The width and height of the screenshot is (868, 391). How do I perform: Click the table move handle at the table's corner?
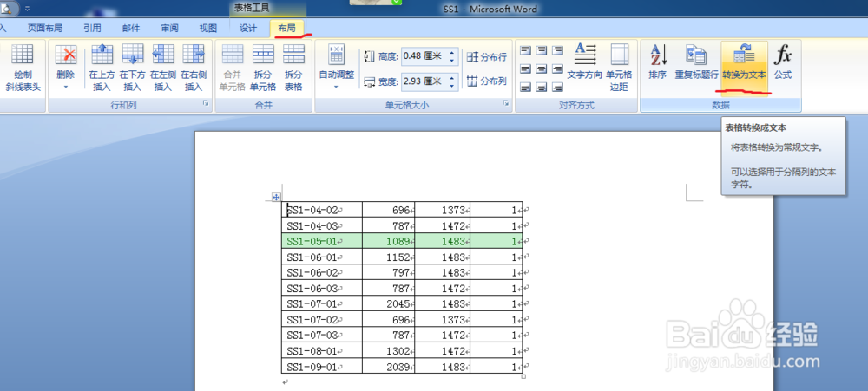coord(276,198)
